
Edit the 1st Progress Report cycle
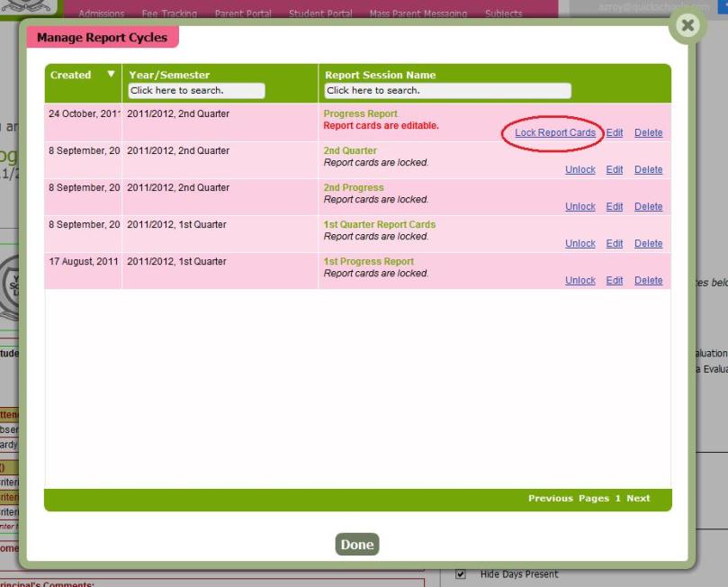click(615, 281)
